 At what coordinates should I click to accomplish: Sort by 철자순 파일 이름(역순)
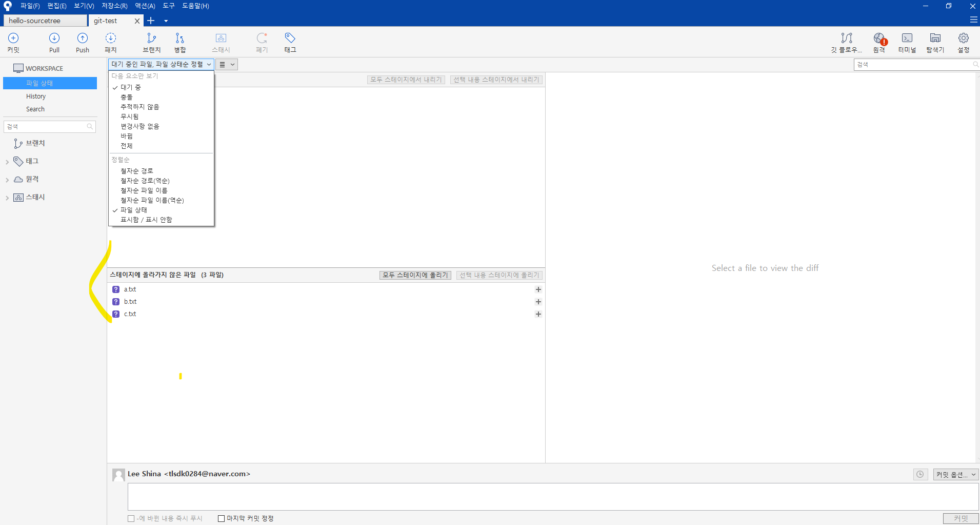tap(161, 200)
